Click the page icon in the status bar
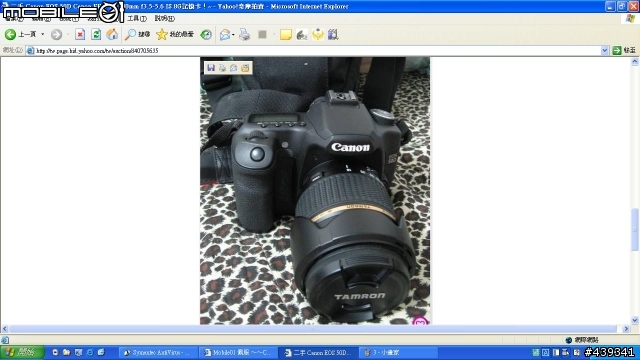The image size is (640, 360). (5, 340)
